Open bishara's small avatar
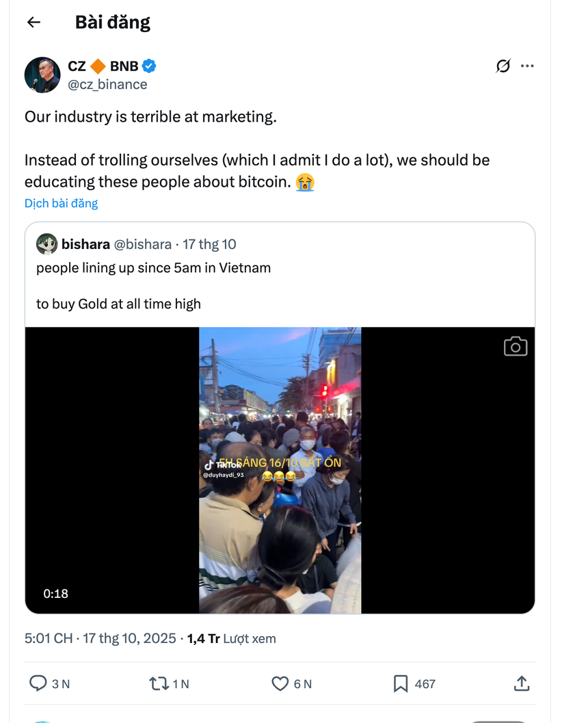The image size is (588, 723). tap(46, 244)
